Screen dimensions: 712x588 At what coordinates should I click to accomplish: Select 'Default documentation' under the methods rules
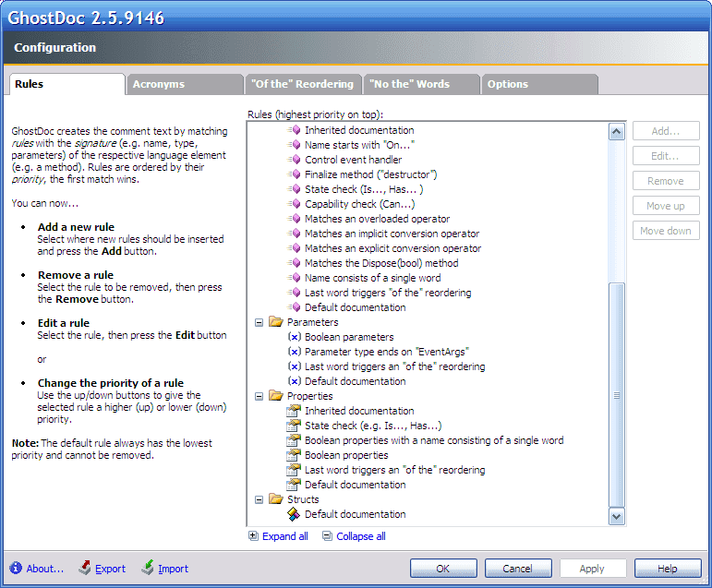(x=356, y=307)
